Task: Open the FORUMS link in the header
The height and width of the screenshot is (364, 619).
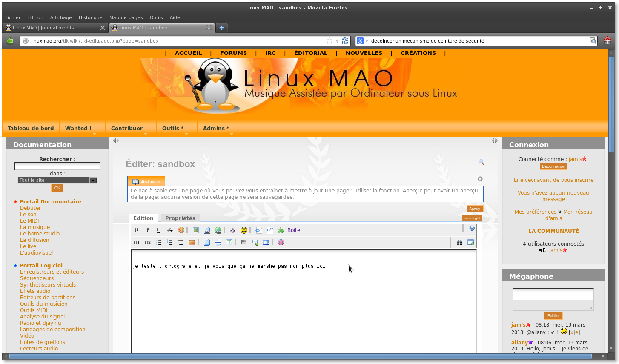Action: (233, 53)
